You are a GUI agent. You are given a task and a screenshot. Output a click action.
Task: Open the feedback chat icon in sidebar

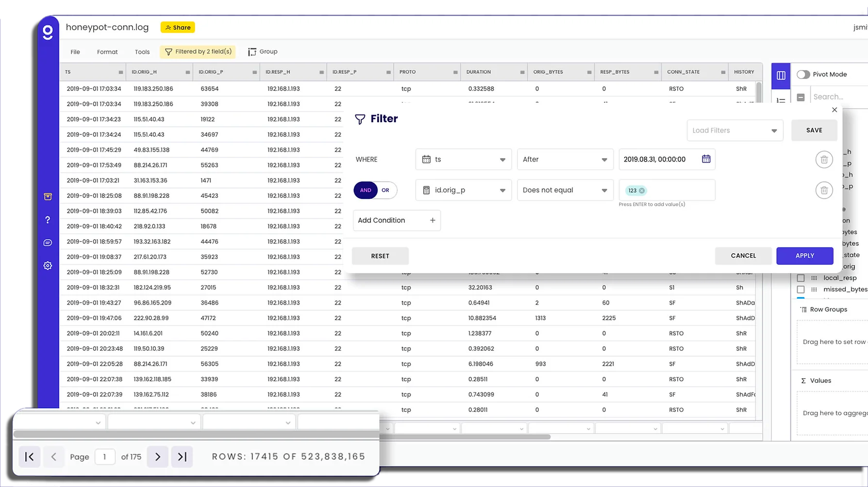47,243
